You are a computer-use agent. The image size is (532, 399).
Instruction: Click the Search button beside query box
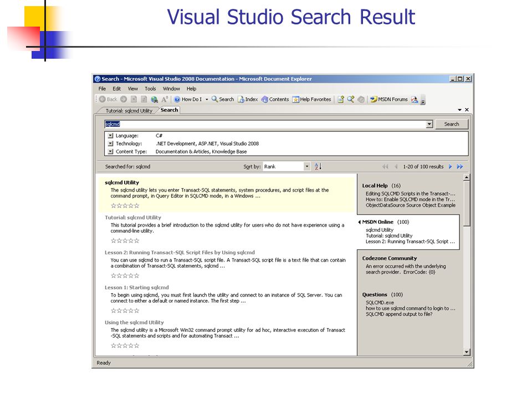click(452, 124)
